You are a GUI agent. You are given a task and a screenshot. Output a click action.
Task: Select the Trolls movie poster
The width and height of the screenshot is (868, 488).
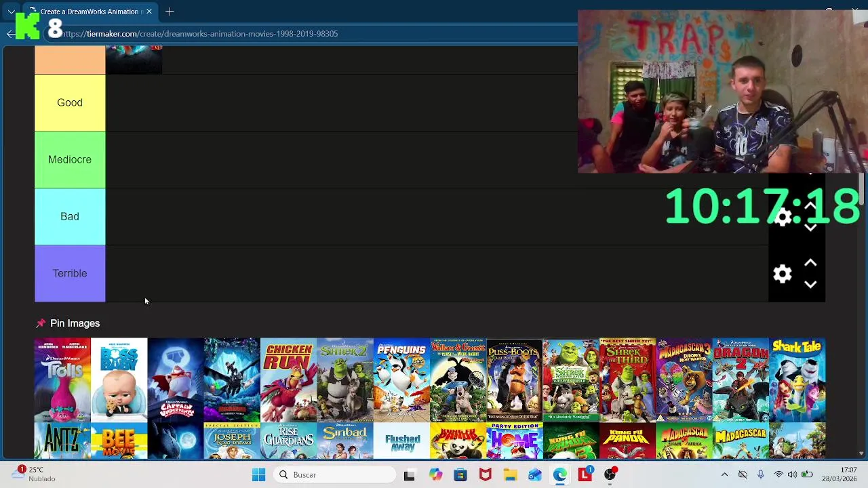[x=62, y=380]
